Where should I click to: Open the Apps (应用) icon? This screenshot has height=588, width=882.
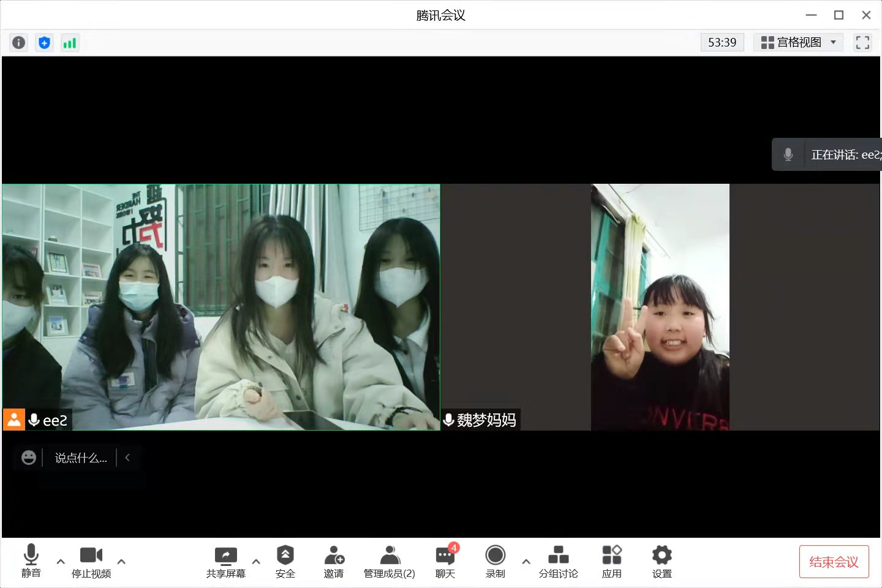(611, 561)
